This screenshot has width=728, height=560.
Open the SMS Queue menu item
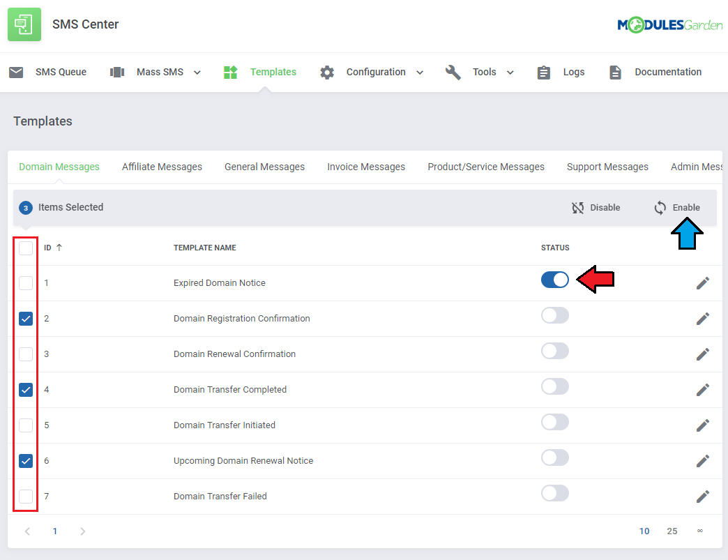[x=61, y=72]
